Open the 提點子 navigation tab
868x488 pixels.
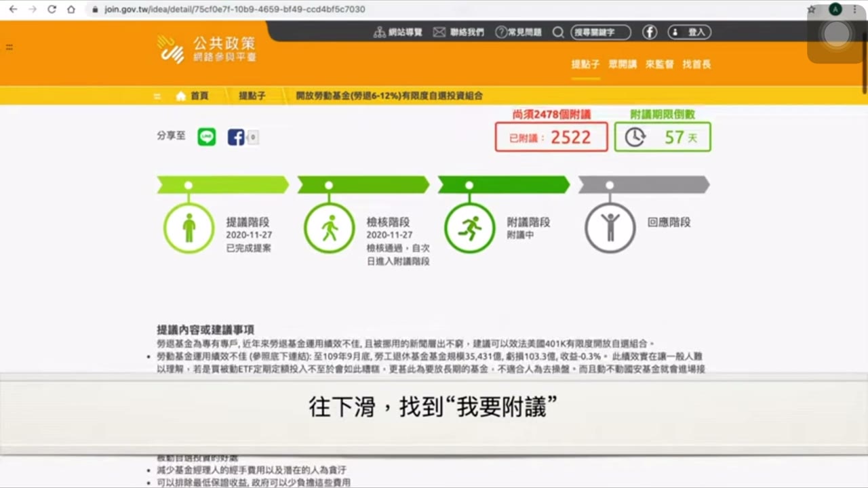[x=585, y=64]
